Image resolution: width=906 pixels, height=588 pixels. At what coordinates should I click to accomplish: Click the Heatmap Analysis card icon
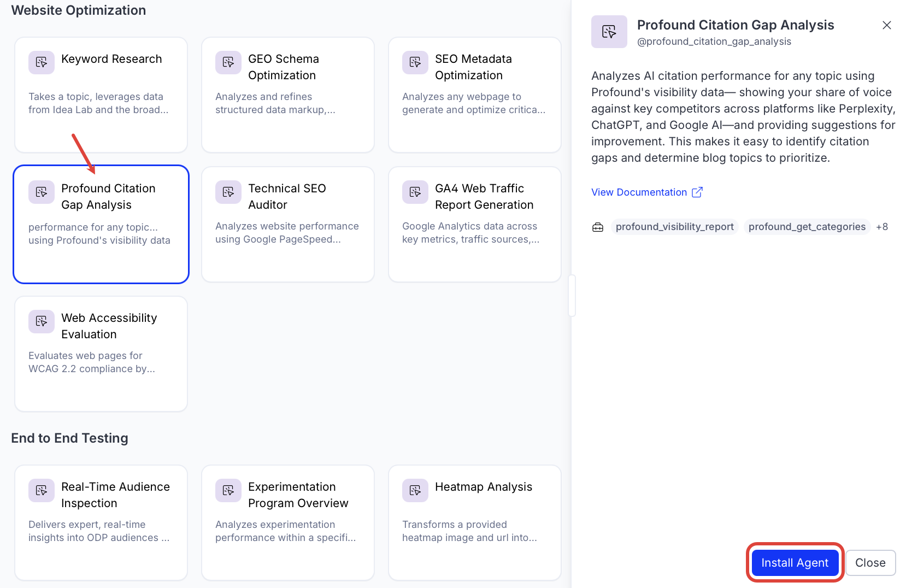[x=415, y=490]
